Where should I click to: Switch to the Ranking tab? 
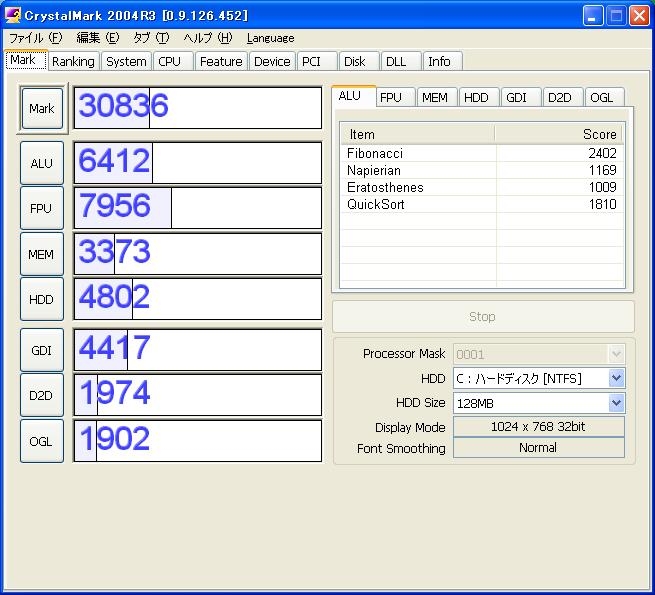click(73, 62)
